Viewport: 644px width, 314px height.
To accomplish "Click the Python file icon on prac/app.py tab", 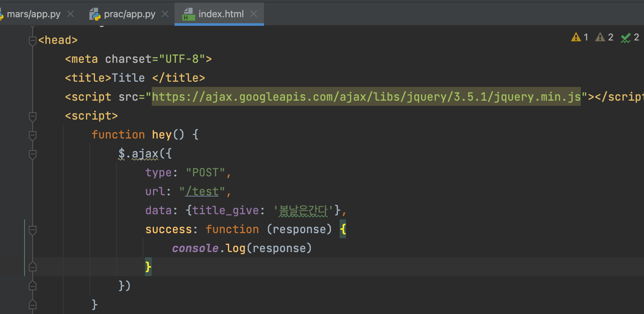I will (95, 14).
